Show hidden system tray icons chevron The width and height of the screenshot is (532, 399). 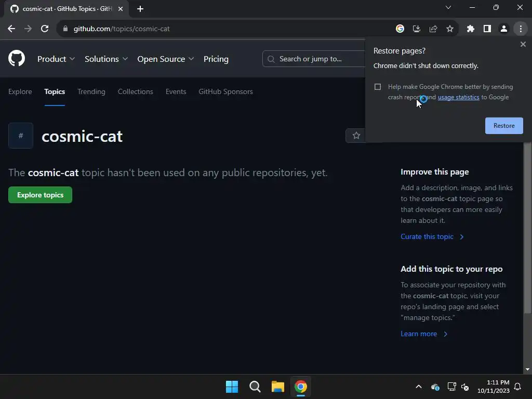[x=419, y=387]
